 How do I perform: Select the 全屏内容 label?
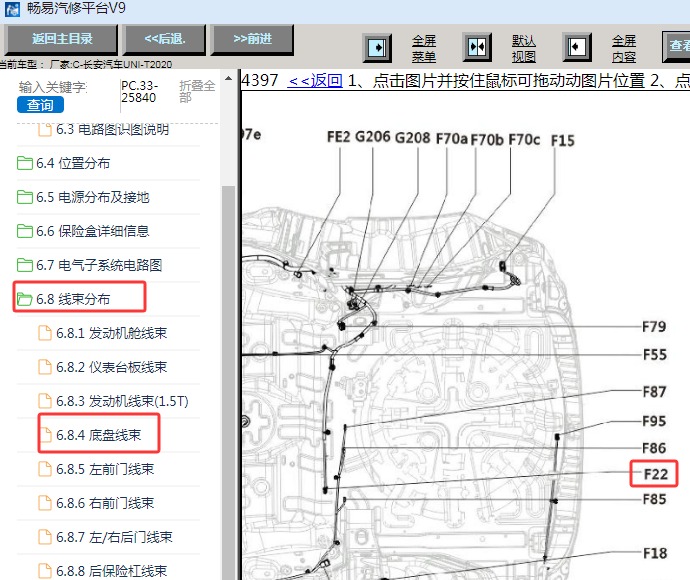click(624, 48)
